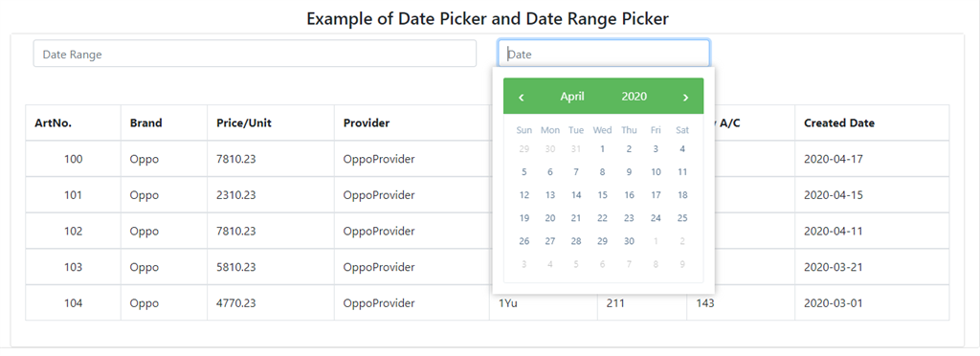Choose grayed-out May 9 date
Image resolution: width=980 pixels, height=356 pixels.
682,264
